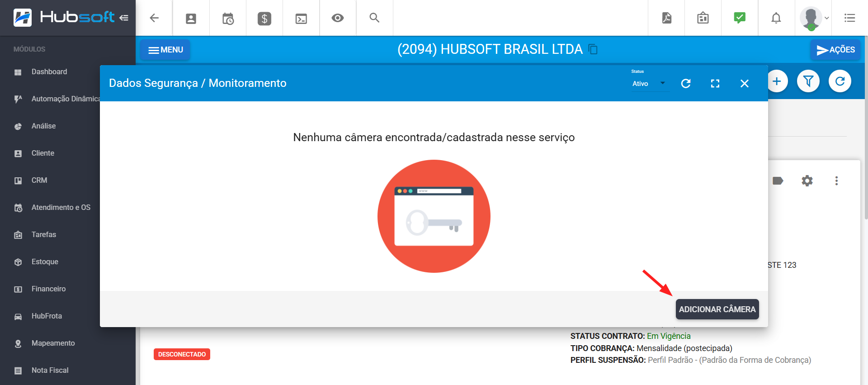The height and width of the screenshot is (385, 868).
Task: Open the HubFrota module
Action: [x=50, y=316]
